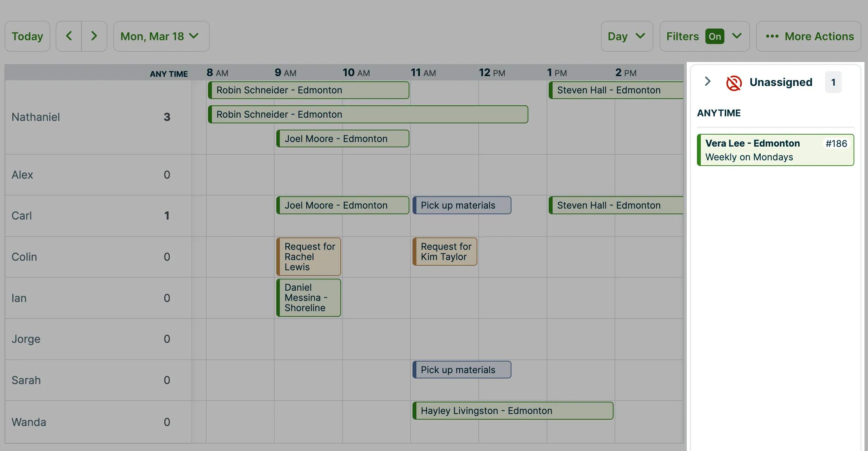Open Request for Rachel Lewis
Screen dimensions: 868x451
click(x=309, y=257)
